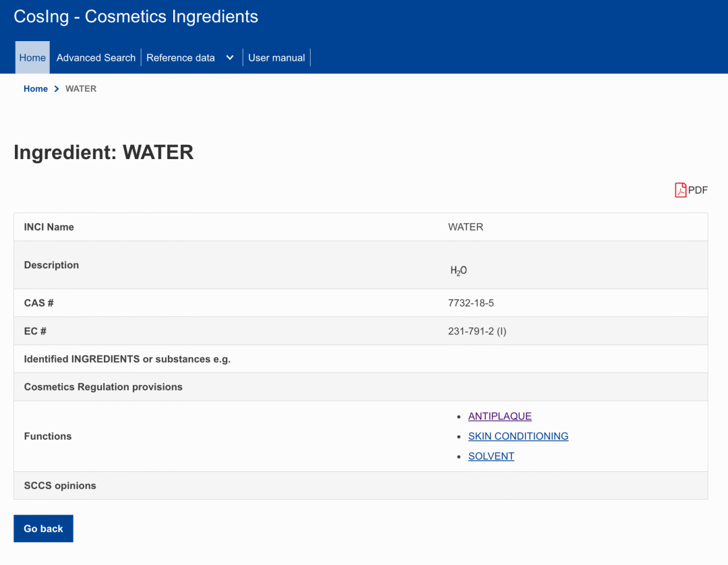Click the EC number 231-791-2 value

(477, 332)
